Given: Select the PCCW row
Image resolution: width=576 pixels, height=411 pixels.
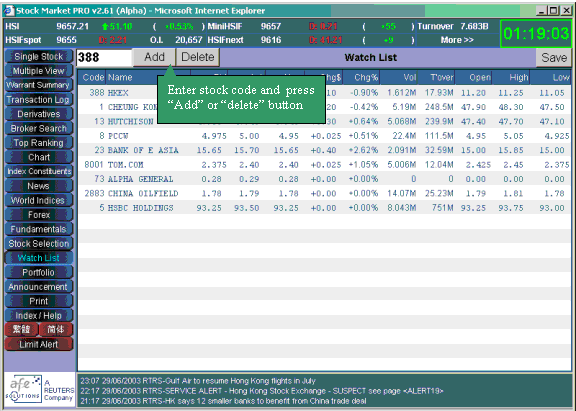Looking at the screenshot, I should click(x=324, y=136).
